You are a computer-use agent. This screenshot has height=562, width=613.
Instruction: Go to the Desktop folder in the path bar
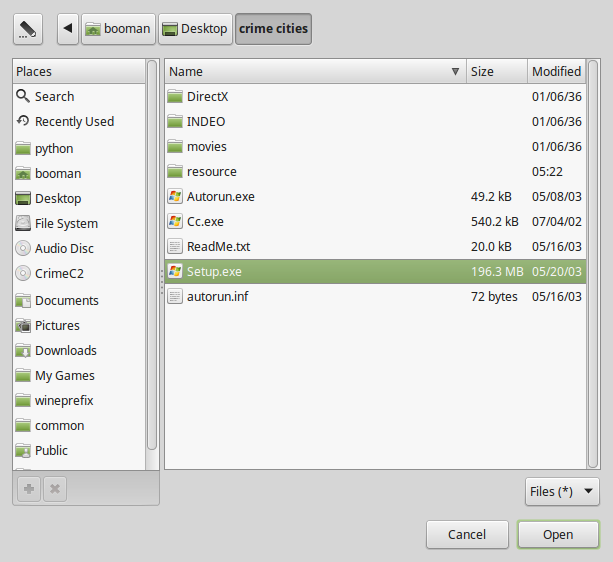click(195, 29)
